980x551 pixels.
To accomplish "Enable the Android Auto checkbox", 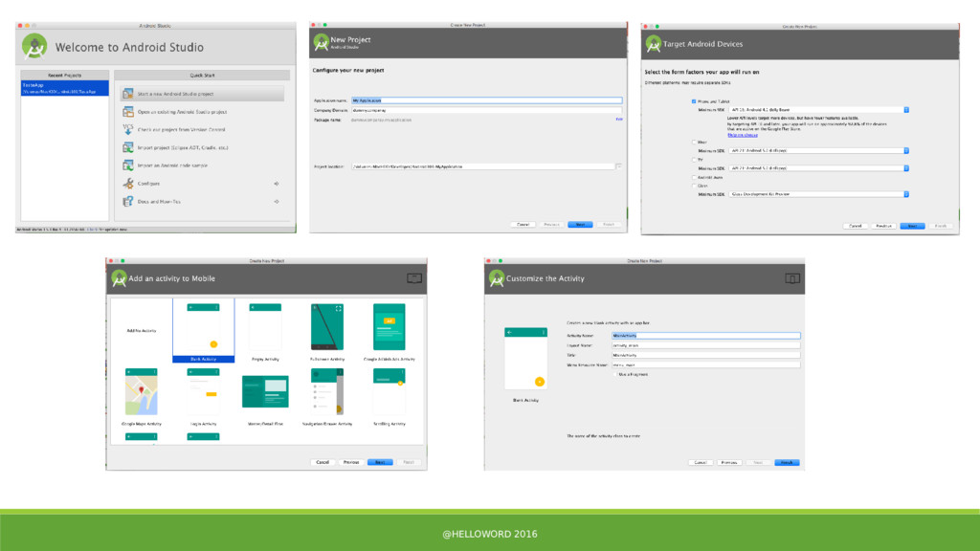I will (694, 177).
